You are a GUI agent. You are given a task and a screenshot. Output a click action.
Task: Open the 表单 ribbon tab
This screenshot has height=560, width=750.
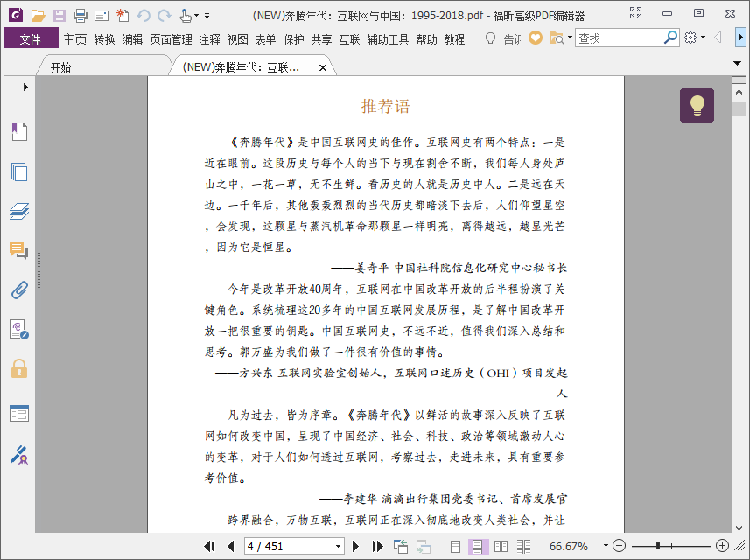click(x=265, y=39)
